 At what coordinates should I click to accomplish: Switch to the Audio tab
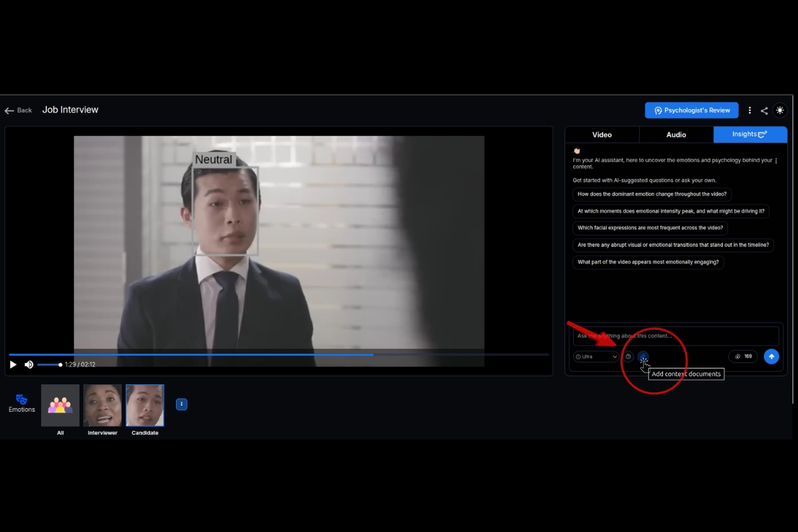[676, 134]
